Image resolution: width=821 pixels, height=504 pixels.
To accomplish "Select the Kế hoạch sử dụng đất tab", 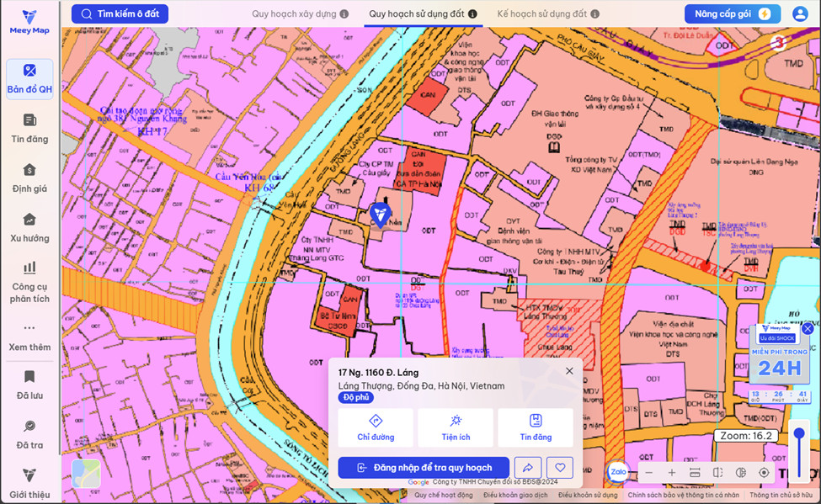I will pyautogui.click(x=541, y=14).
